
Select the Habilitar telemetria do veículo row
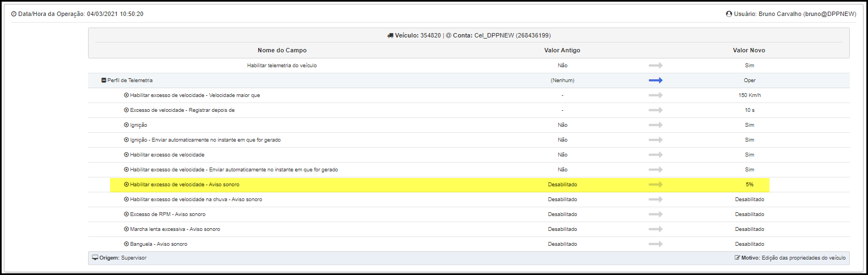(469, 66)
